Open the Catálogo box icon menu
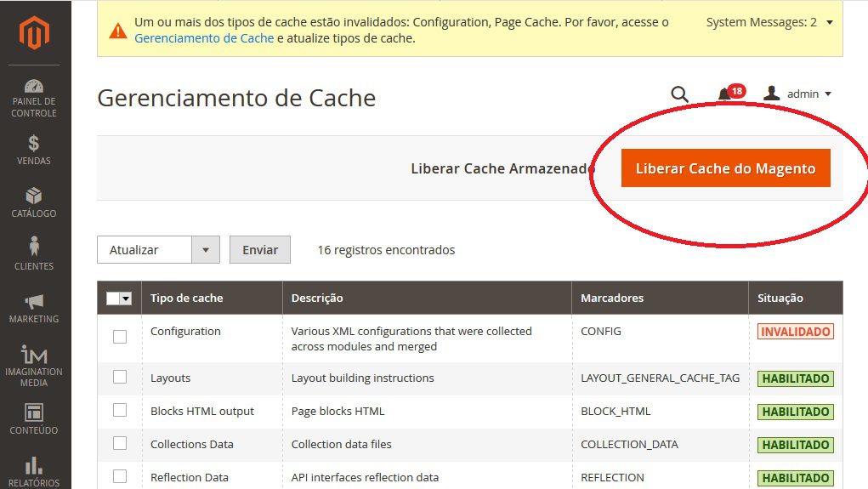 [34, 196]
